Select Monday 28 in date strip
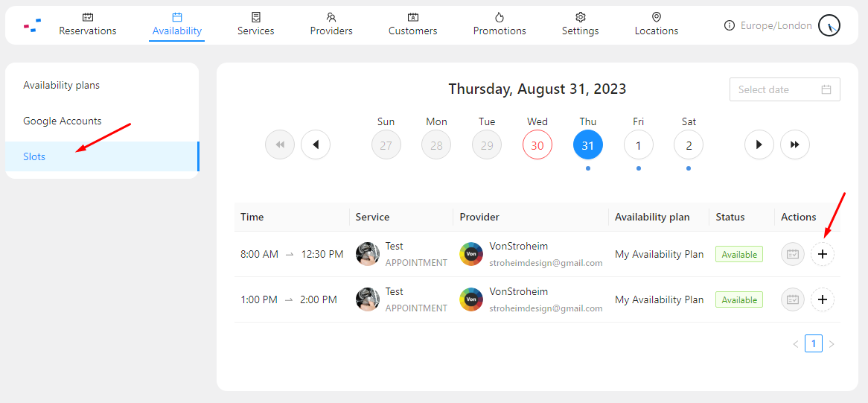This screenshot has height=403, width=868. coord(436,145)
